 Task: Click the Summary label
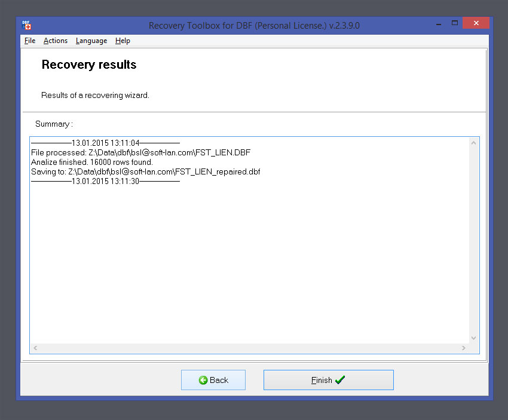(54, 124)
